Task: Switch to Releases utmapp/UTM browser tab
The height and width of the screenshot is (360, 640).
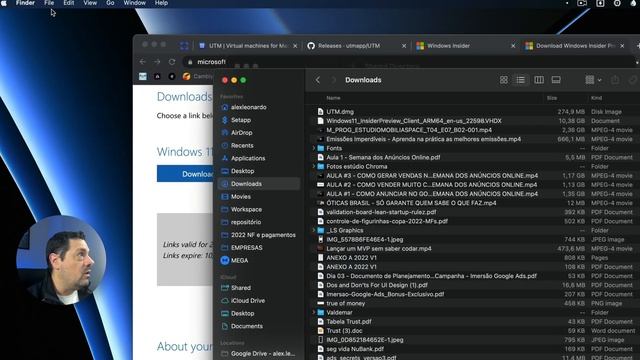Action: [355, 46]
